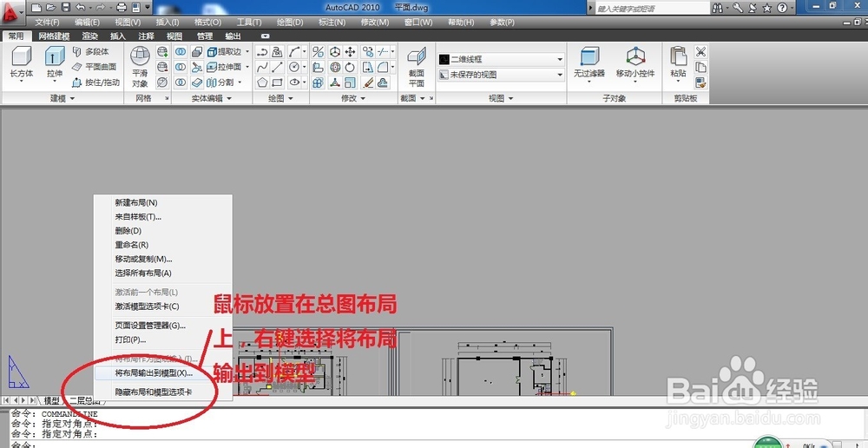Click the 截面平面 section plane tool

click(x=417, y=67)
